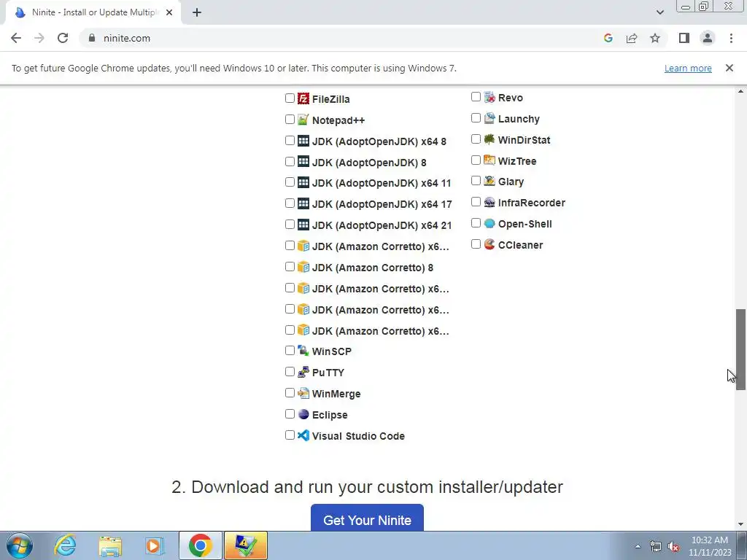Viewport: 747px width, 560px height.
Task: Click the Revo app icon
Action: pos(489,97)
